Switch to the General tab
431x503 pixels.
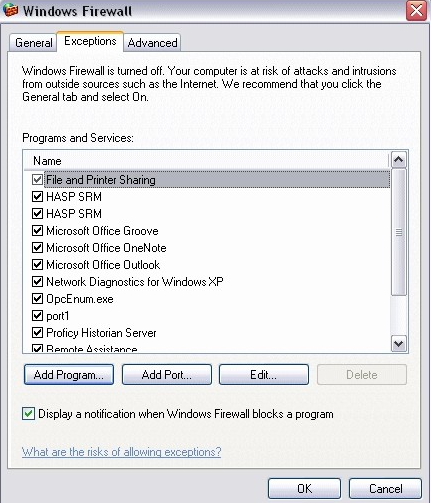point(33,43)
